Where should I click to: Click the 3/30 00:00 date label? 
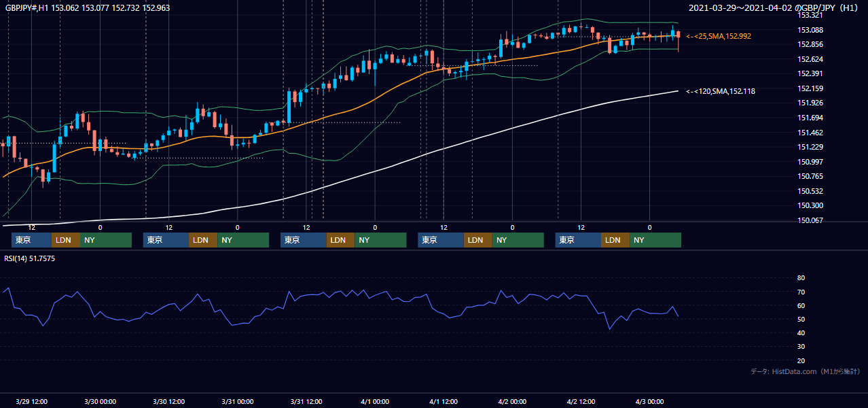(100, 401)
